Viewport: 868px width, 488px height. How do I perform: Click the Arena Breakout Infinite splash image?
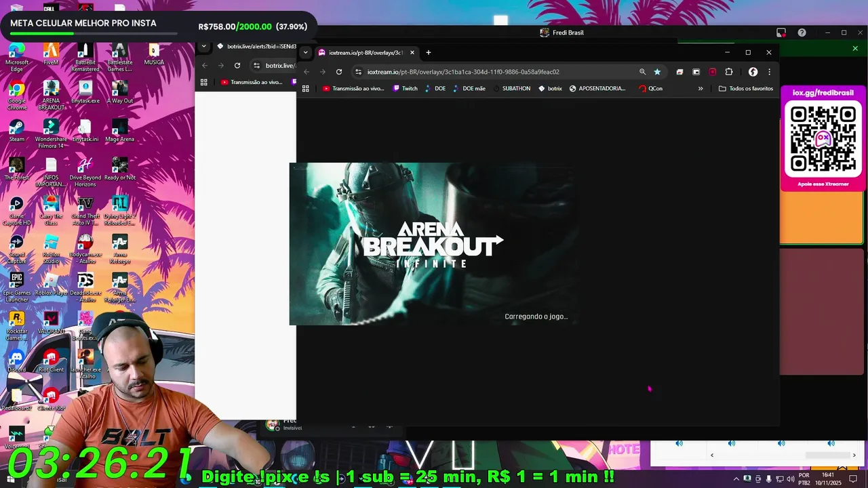click(x=433, y=244)
